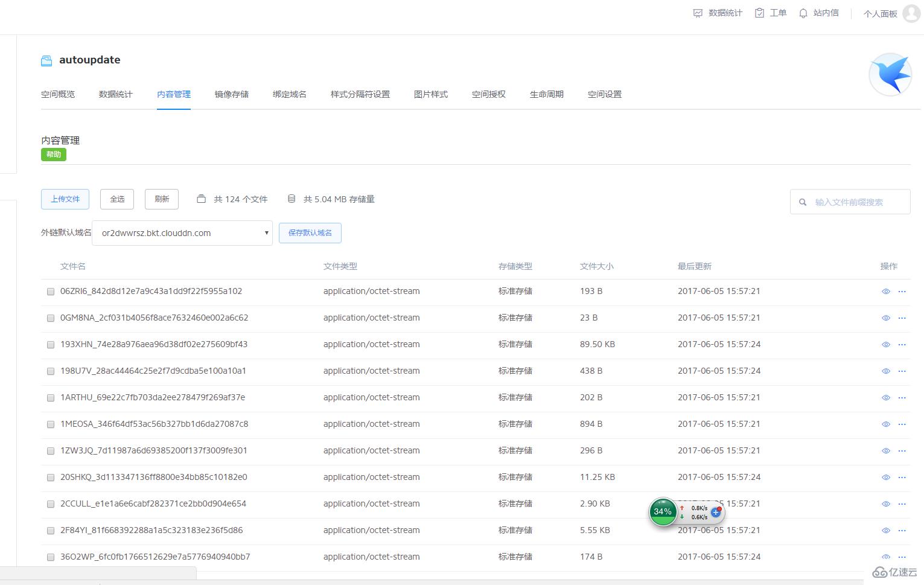The width and height of the screenshot is (924, 585).
Task: Open the 绑定域名 tab
Action: [x=290, y=94]
